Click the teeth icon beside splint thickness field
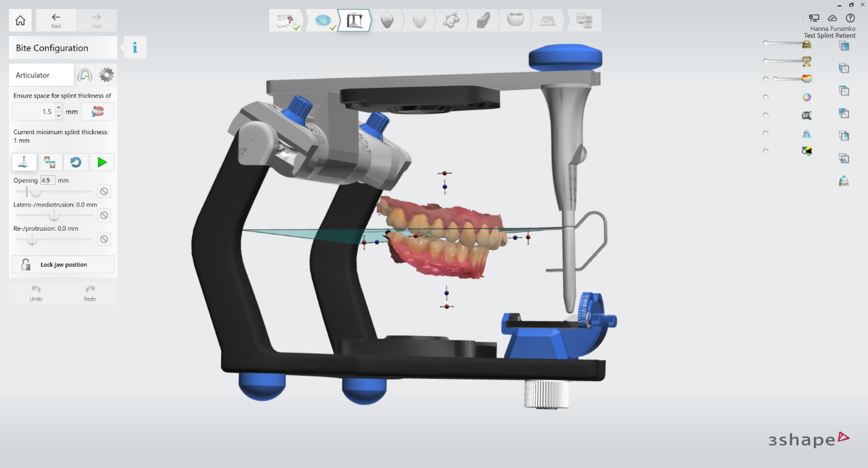Screen dimensions: 868x468 point(98,111)
